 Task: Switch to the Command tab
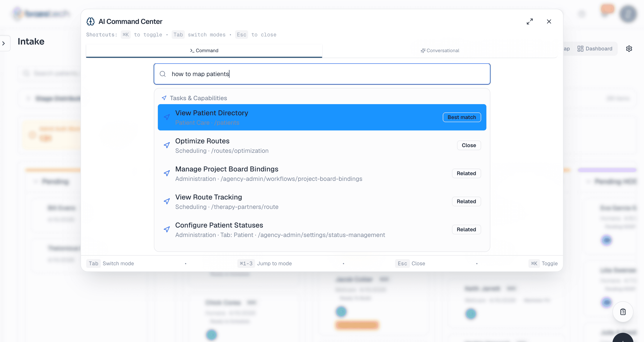pyautogui.click(x=204, y=51)
